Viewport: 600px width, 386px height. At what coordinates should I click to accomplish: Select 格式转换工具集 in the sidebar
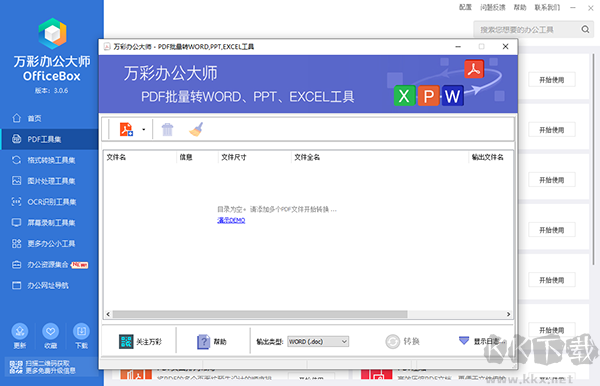[49, 160]
